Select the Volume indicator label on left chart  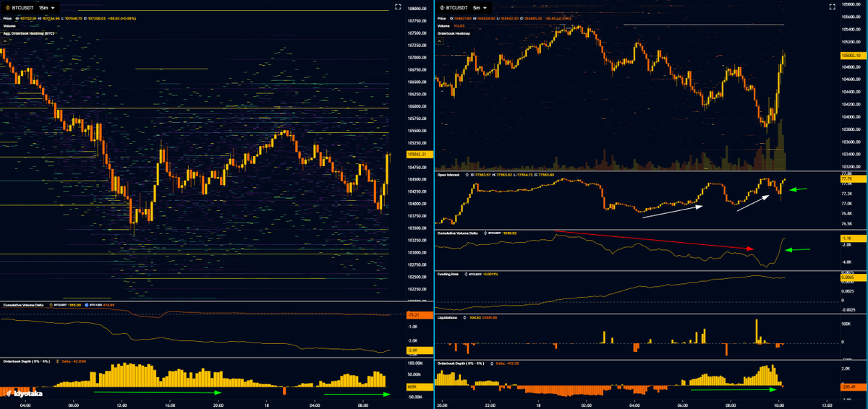tap(9, 26)
